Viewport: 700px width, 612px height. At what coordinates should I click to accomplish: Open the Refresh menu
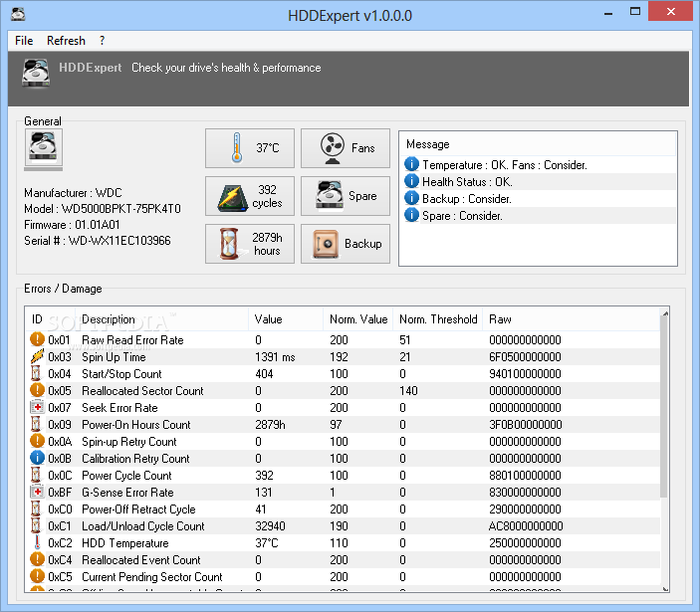(x=66, y=41)
